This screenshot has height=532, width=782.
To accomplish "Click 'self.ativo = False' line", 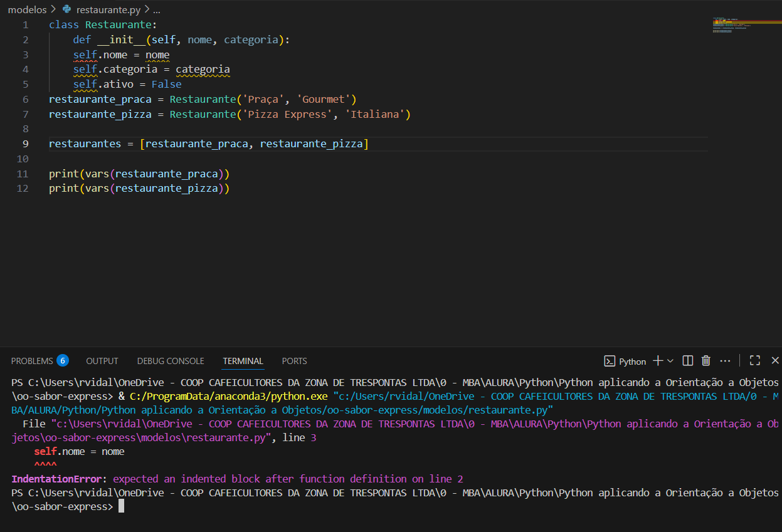I will pyautogui.click(x=127, y=84).
